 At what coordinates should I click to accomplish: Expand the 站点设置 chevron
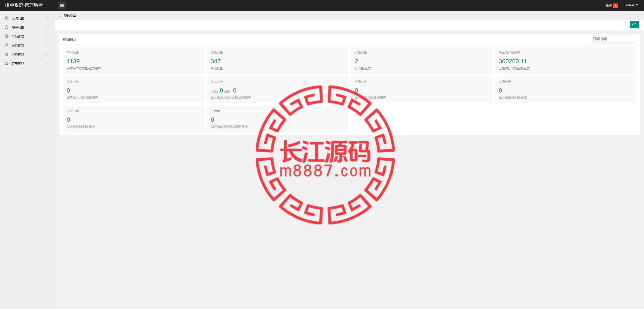tap(47, 27)
